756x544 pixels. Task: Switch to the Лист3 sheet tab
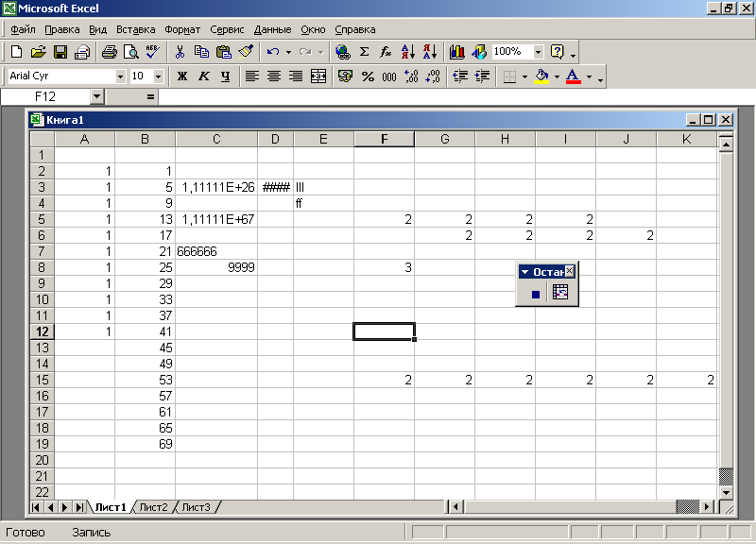(x=196, y=507)
